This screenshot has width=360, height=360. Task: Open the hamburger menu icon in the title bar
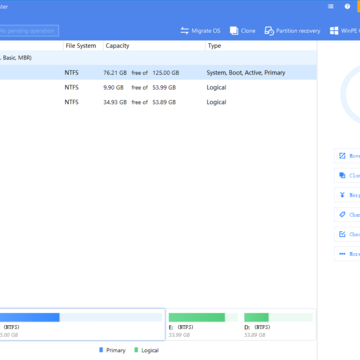(331, 6)
